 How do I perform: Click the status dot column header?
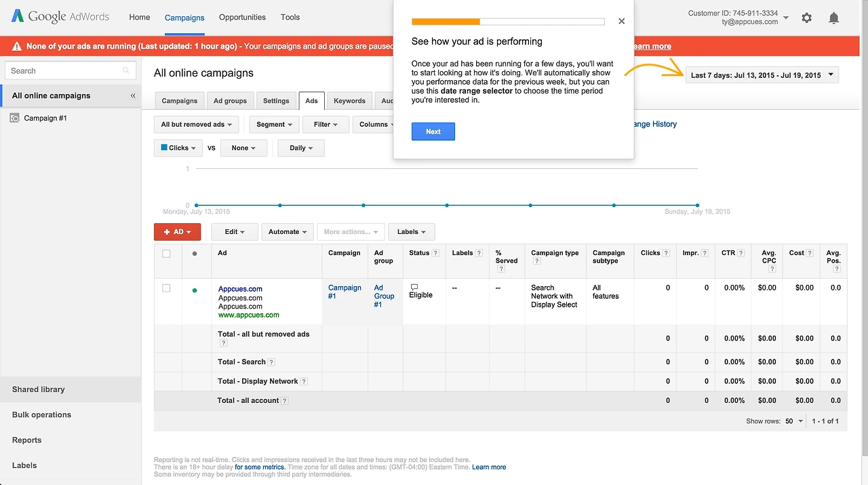[x=195, y=254]
